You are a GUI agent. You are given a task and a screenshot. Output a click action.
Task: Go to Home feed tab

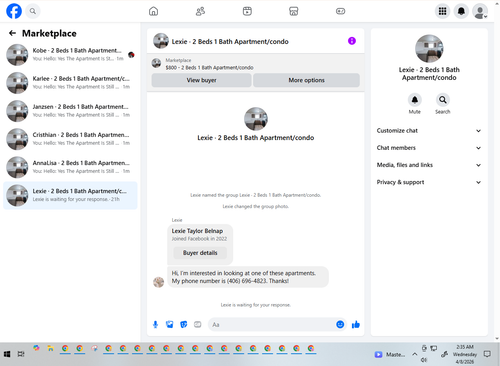pyautogui.click(x=153, y=11)
